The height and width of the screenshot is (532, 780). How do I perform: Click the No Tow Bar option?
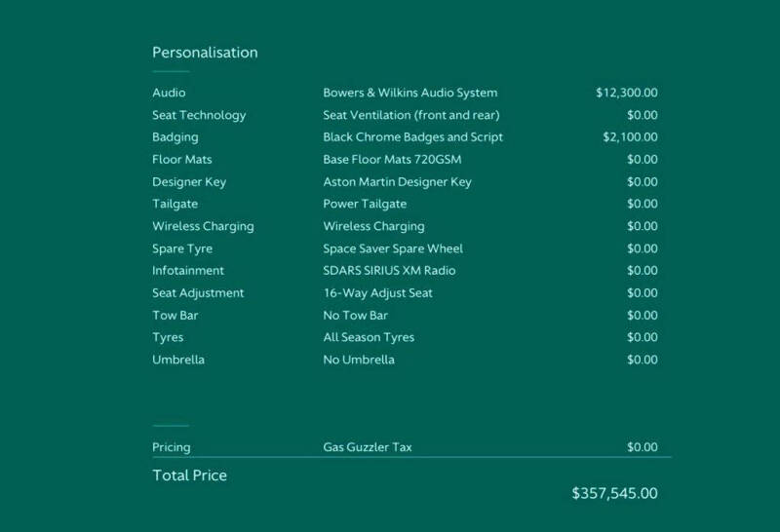(355, 316)
